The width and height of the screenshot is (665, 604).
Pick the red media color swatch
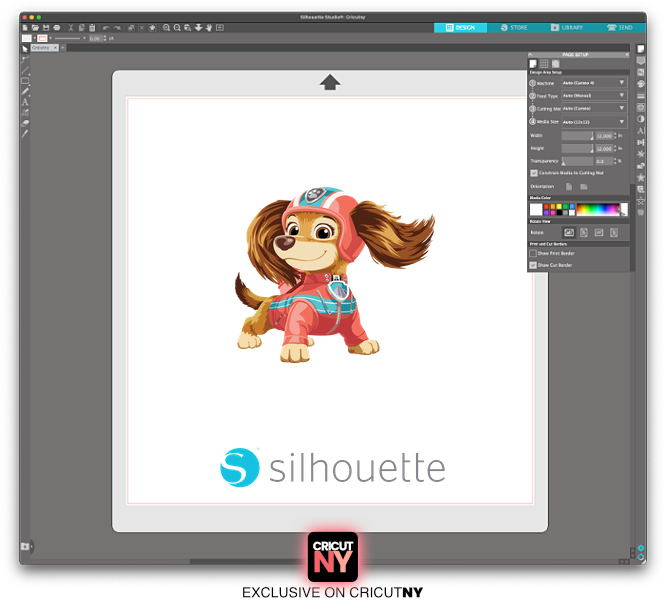click(x=546, y=207)
